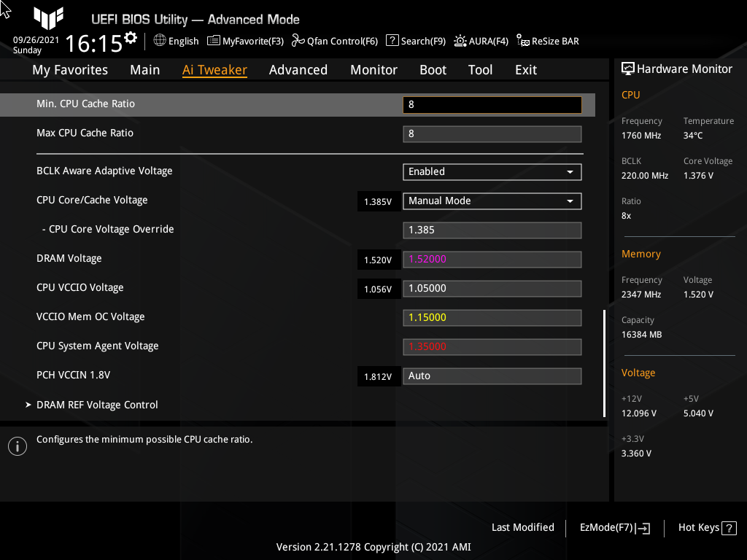The width and height of the screenshot is (747, 560).
Task: Open CPU Core/Cache Voltage mode dropdown
Action: pyautogui.click(x=492, y=201)
